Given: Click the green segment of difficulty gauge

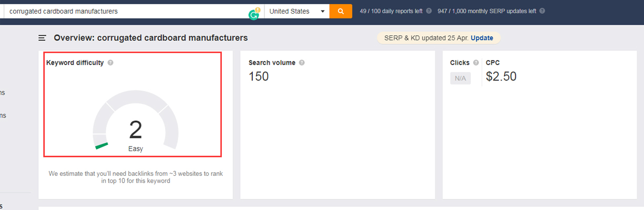Looking at the screenshot, I should click(x=101, y=145).
